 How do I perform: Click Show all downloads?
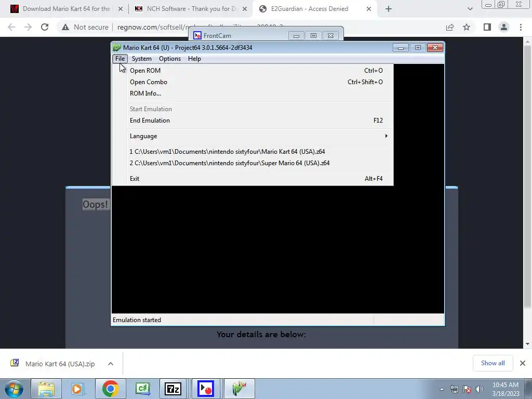coord(493,363)
